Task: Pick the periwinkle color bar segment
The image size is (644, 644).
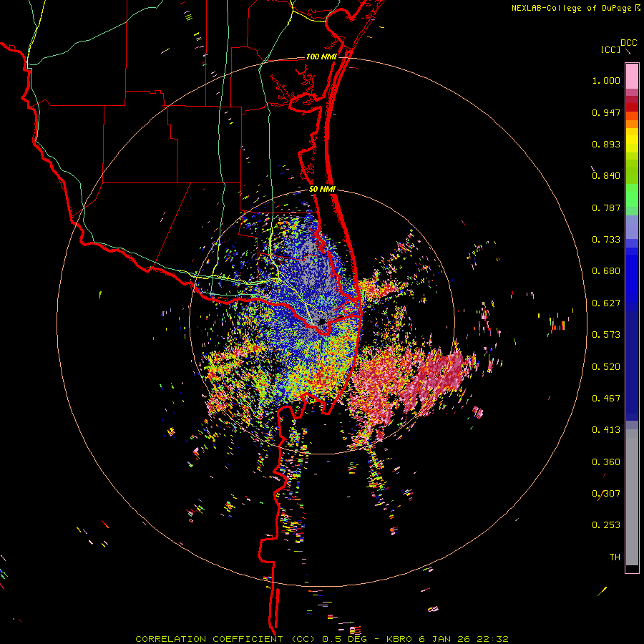Action: [x=632, y=228]
